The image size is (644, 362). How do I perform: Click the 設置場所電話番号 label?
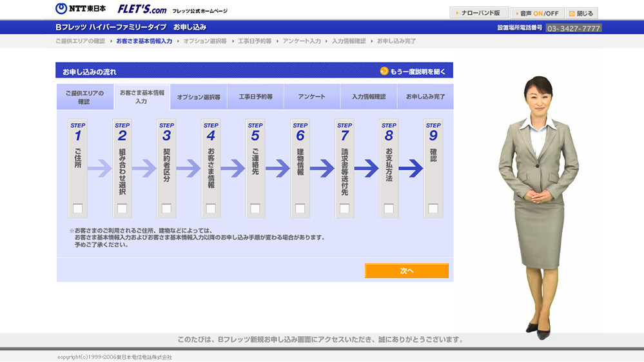pyautogui.click(x=520, y=28)
